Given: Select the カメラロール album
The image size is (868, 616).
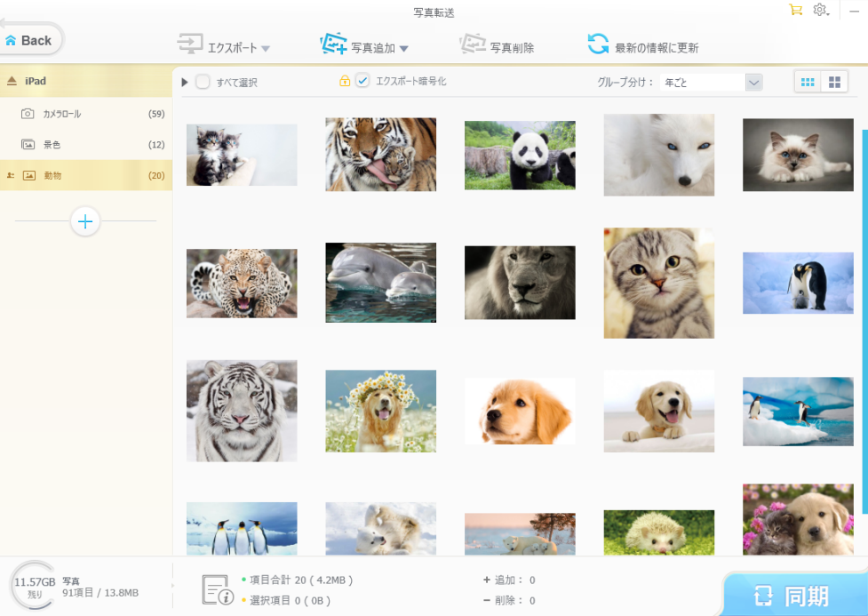Looking at the screenshot, I should click(86, 114).
